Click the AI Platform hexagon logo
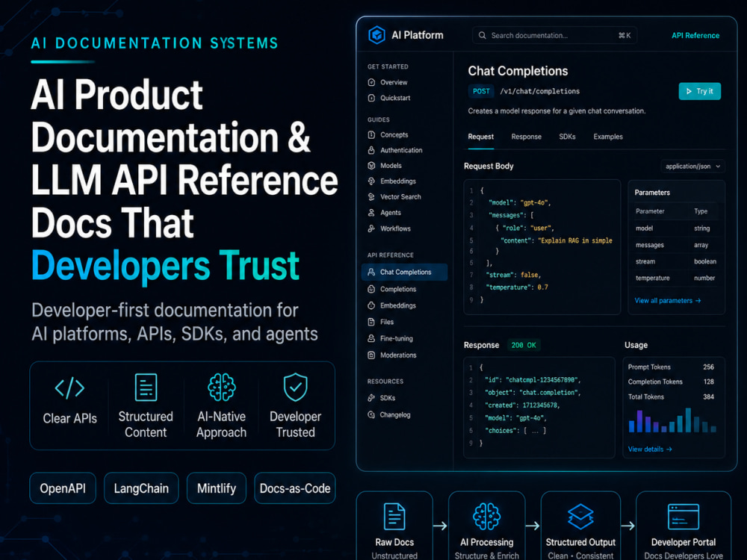Screen dimensions: 747x560 pyautogui.click(x=376, y=35)
